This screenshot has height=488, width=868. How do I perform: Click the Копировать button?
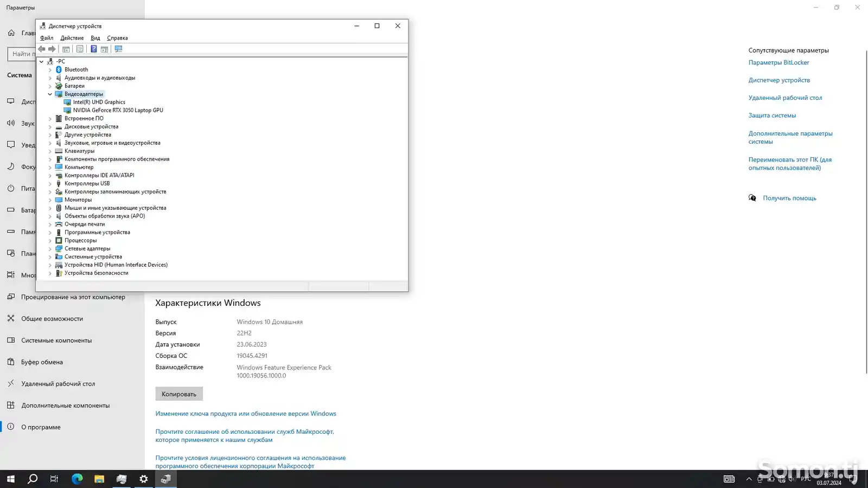(x=179, y=394)
